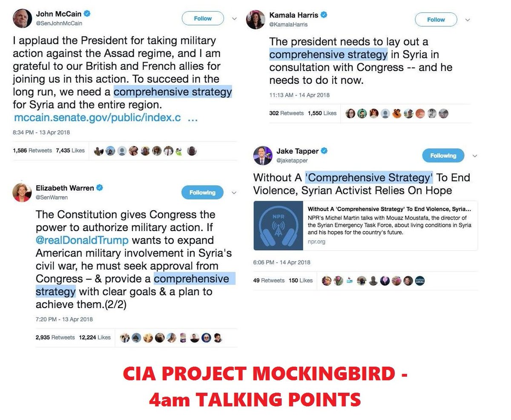Open dropdown chevron on McCain's tweet
Image resolution: width=511 pixels, height=420 pixels.
coord(234,19)
